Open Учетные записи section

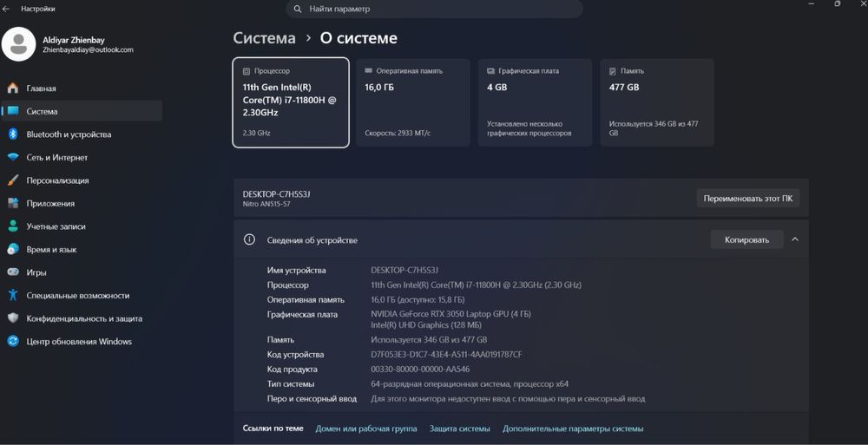pos(82,226)
